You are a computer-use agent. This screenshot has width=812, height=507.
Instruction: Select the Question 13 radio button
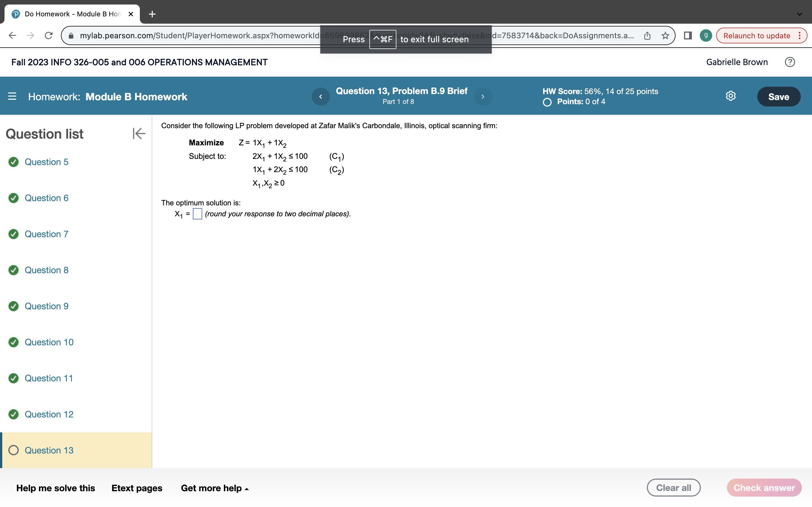[14, 450]
